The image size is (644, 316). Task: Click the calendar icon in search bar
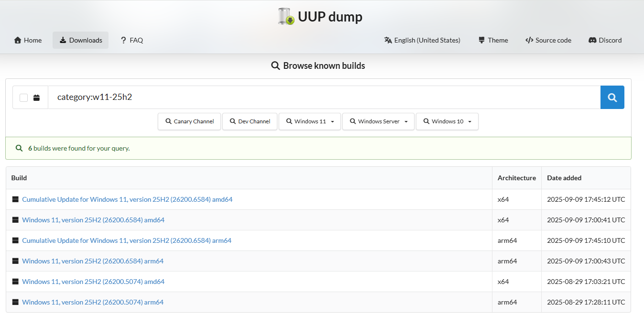pos(37,98)
